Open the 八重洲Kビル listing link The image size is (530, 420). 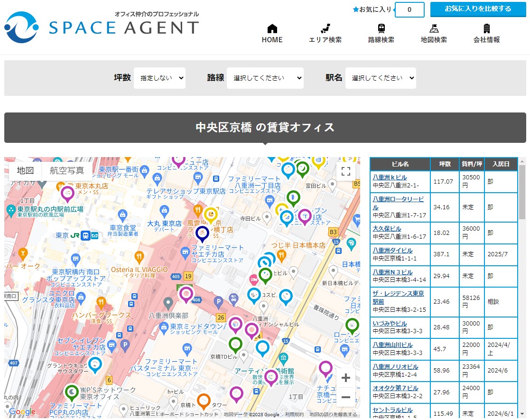pos(390,177)
